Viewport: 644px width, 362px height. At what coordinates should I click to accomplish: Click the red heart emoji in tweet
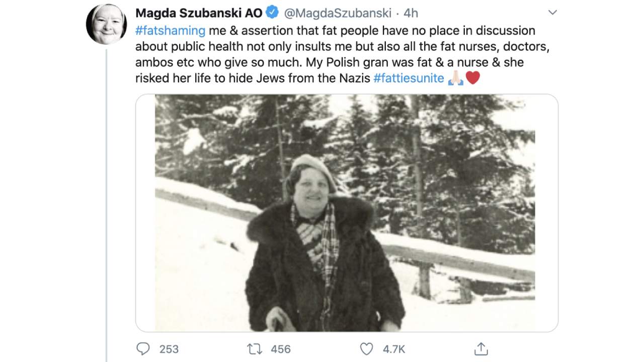[x=473, y=78]
